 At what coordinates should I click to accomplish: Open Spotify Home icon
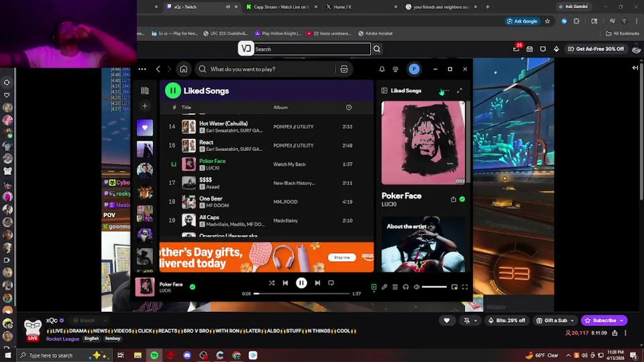(x=184, y=69)
